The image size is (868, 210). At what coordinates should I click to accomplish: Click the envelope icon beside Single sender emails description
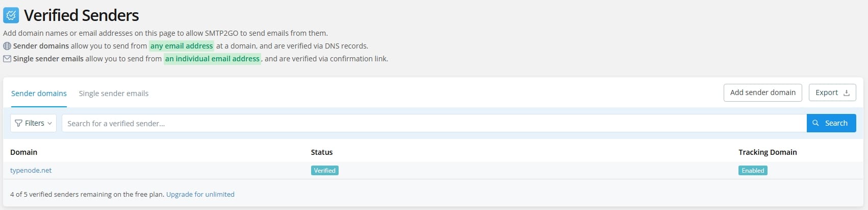click(x=7, y=59)
